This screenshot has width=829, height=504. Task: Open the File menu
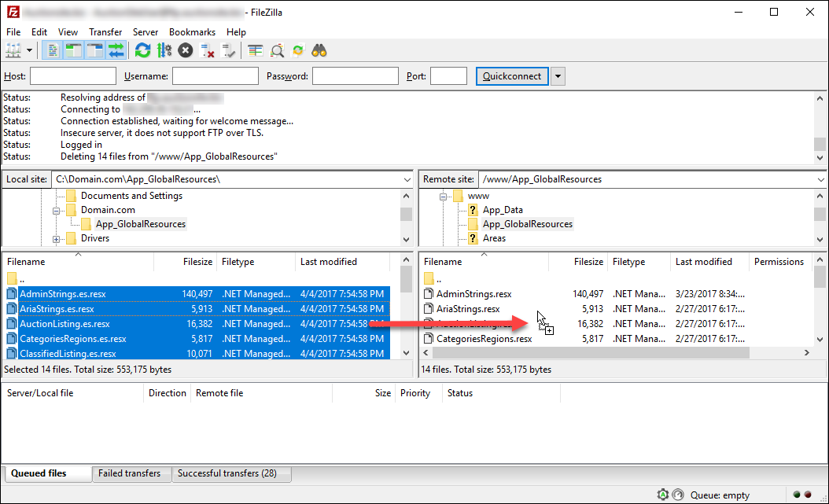point(13,32)
